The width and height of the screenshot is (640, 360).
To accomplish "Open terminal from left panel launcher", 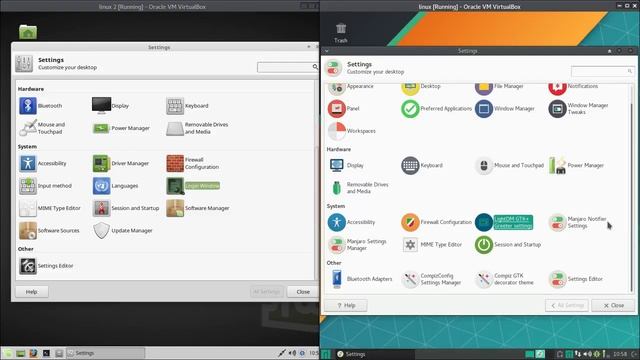I will click(46, 353).
